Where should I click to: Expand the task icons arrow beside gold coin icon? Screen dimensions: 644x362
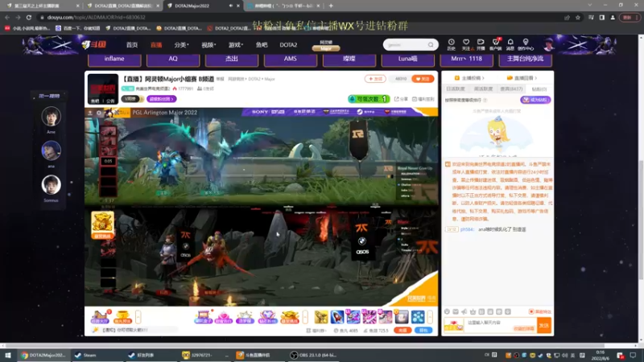coord(138,317)
